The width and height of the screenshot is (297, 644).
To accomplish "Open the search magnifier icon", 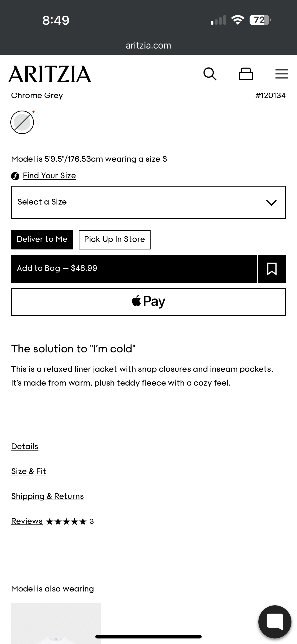I will click(x=210, y=74).
